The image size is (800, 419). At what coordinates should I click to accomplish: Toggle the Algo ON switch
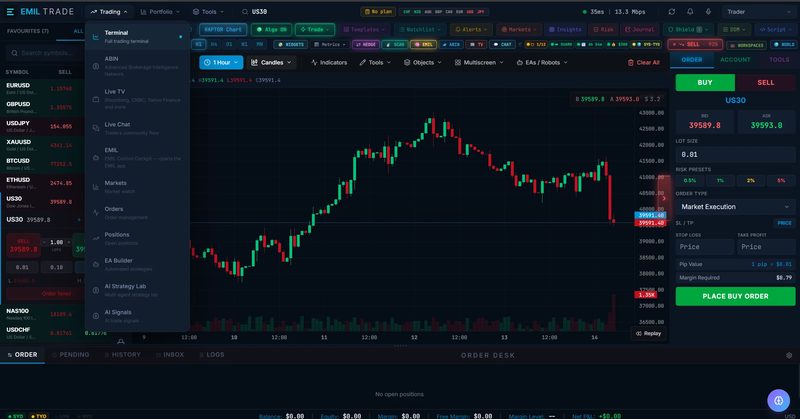(271, 30)
